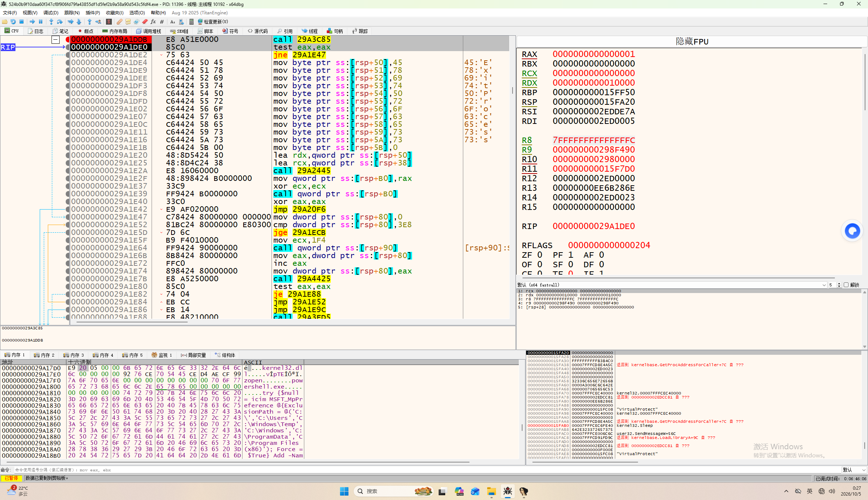Toggle the breakpoint bullet at 00000000029A1E2A

pos(68,171)
